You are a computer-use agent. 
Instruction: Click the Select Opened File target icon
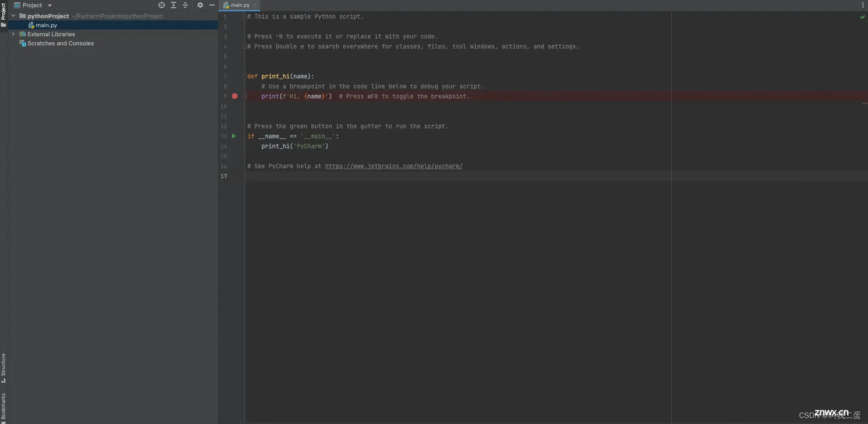[x=162, y=5]
